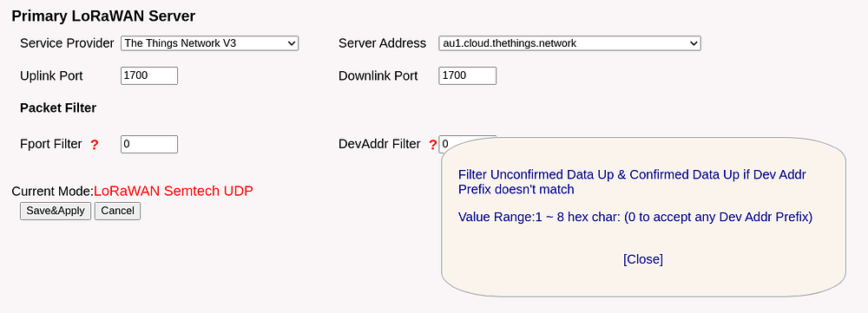The height and width of the screenshot is (313, 868).
Task: Click the Packet Filter section heading
Action: click(58, 108)
